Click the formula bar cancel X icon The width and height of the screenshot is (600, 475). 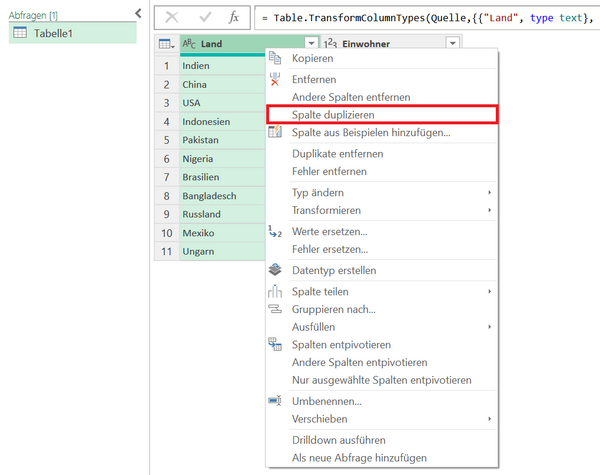pyautogui.click(x=172, y=17)
